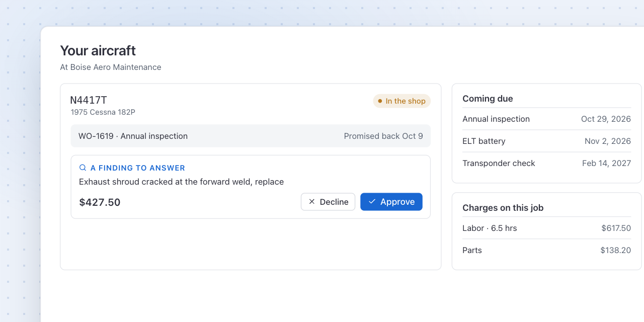The width and height of the screenshot is (644, 322).
Task: Click the $617.50 labor amount
Action: coord(616,228)
